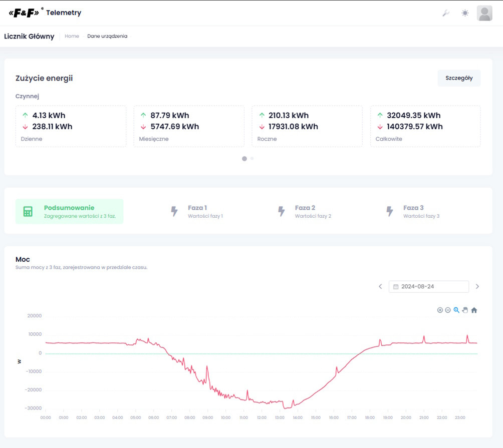Activate the selection zoom magnifier tool
503x448 pixels.
click(456, 310)
